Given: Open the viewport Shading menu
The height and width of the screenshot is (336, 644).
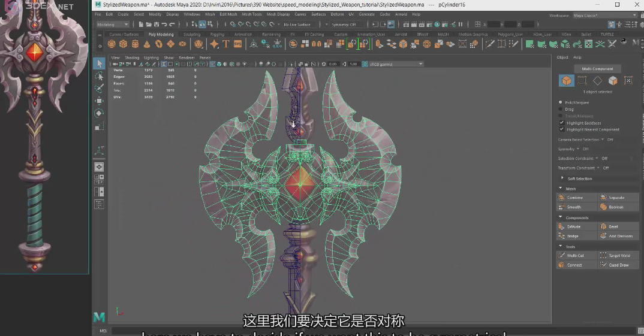Looking at the screenshot, I should click(132, 58).
